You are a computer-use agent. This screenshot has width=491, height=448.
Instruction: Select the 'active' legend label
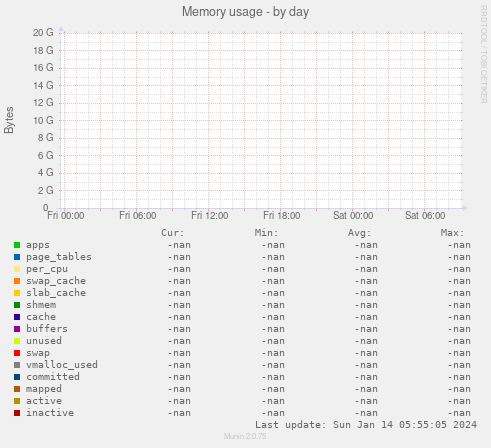click(44, 401)
